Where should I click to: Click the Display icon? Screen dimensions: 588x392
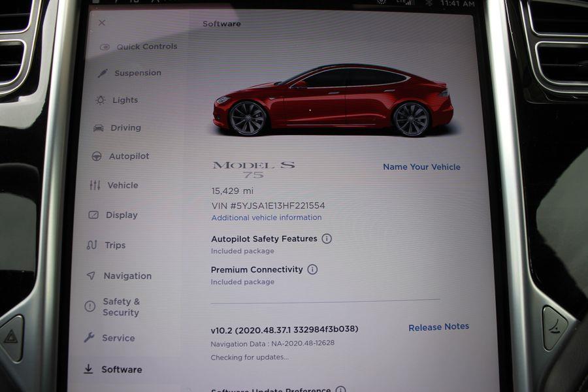tap(93, 215)
